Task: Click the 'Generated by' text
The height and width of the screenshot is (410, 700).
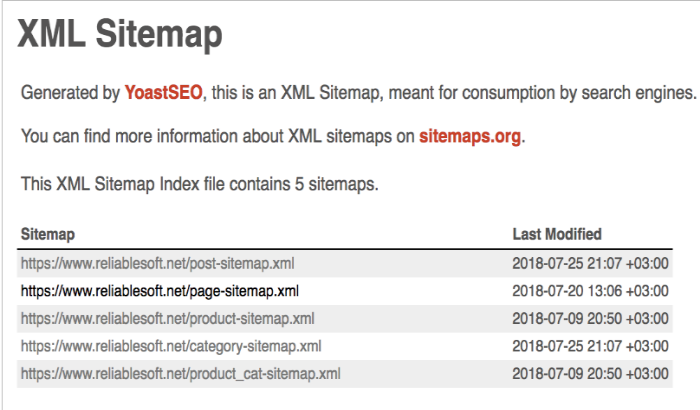Action: coord(70,93)
